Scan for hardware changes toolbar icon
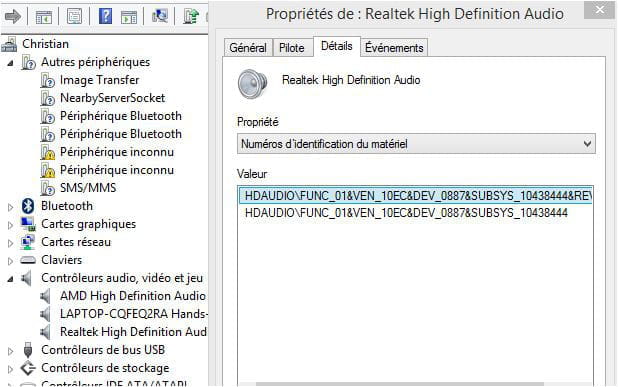Screen dimensions: 618x387 click(160, 17)
